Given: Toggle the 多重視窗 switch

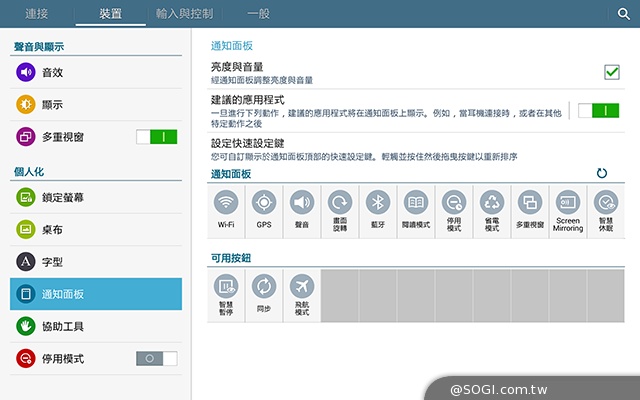Looking at the screenshot, I should tap(157, 137).
